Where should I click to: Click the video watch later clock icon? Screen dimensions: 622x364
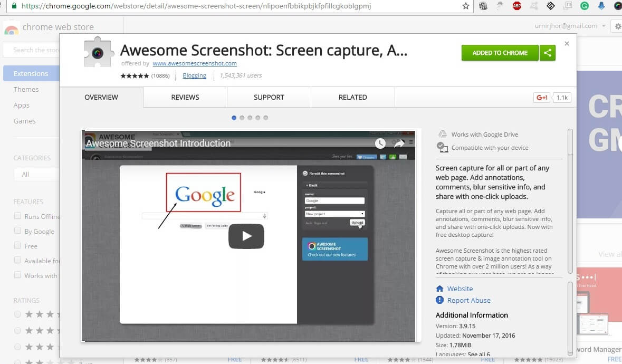click(x=380, y=143)
